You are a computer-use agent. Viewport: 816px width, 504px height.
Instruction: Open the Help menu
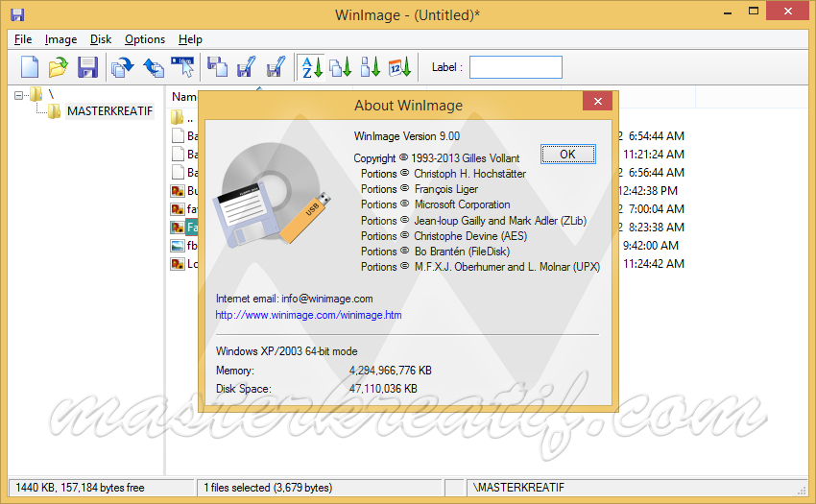coord(190,39)
